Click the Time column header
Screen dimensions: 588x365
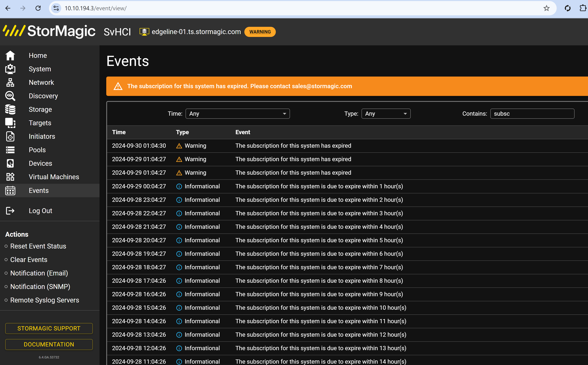point(119,132)
